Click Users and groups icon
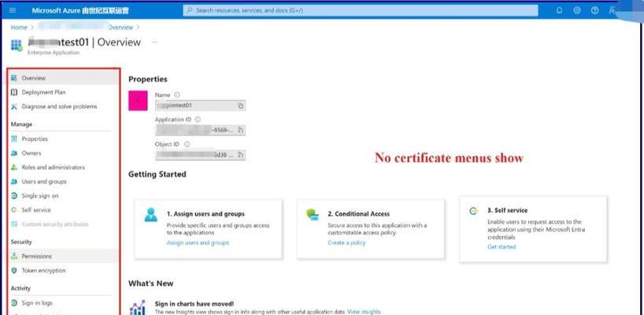This screenshot has height=315, width=644. [14, 182]
